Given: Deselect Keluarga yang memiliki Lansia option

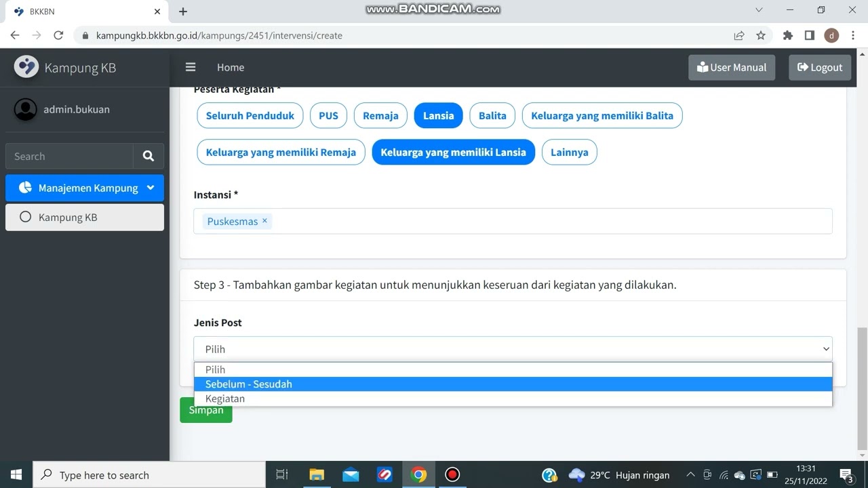Looking at the screenshot, I should [454, 152].
